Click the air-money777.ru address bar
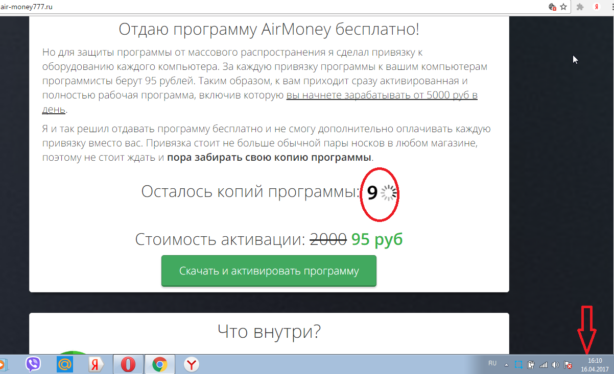 (274, 7)
